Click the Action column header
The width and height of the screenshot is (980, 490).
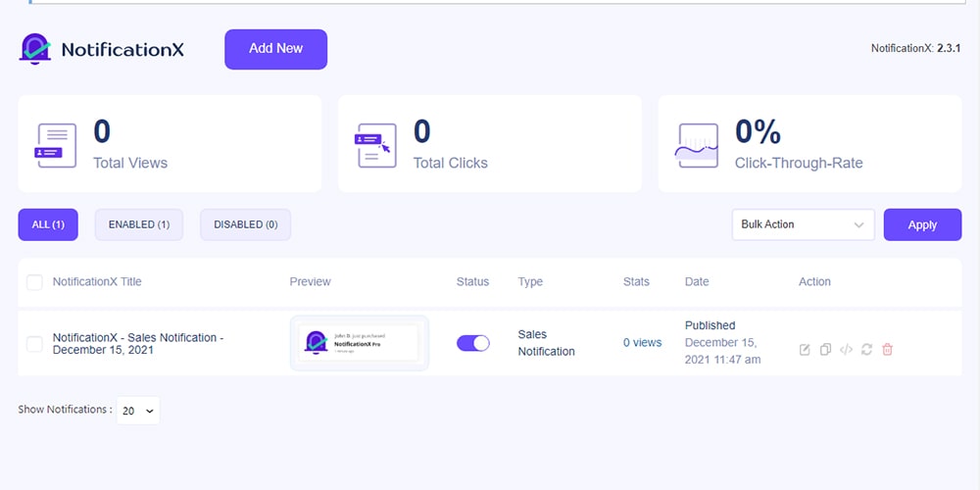click(x=814, y=282)
